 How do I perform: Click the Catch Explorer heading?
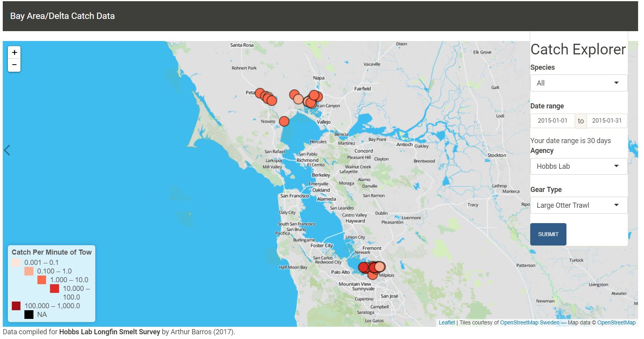[x=578, y=49]
